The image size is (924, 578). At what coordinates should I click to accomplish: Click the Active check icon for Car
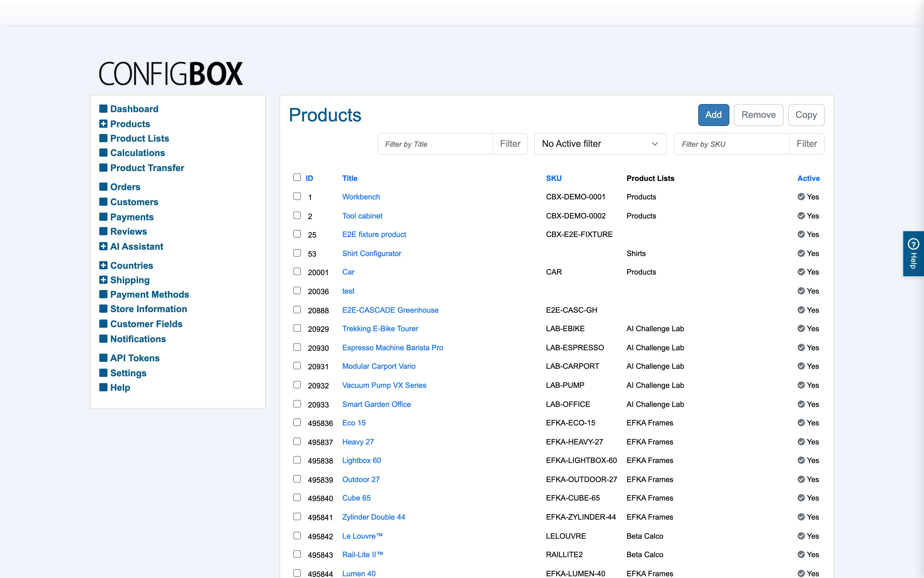801,272
